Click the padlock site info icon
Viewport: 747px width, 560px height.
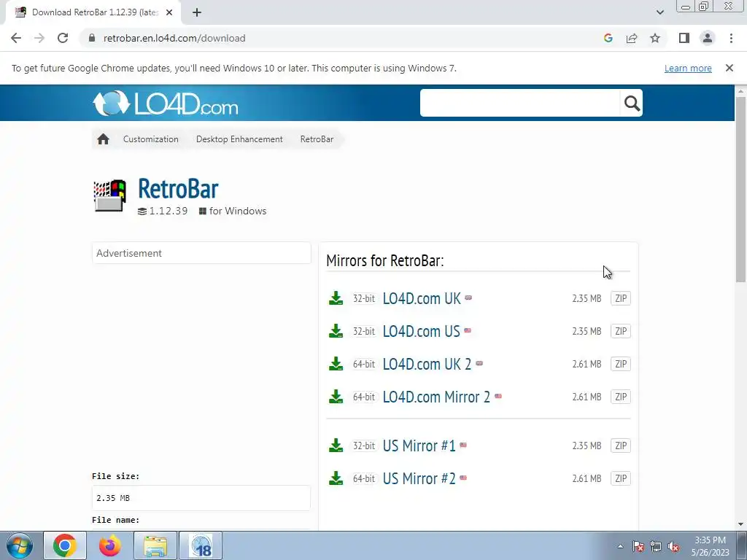[x=93, y=38]
